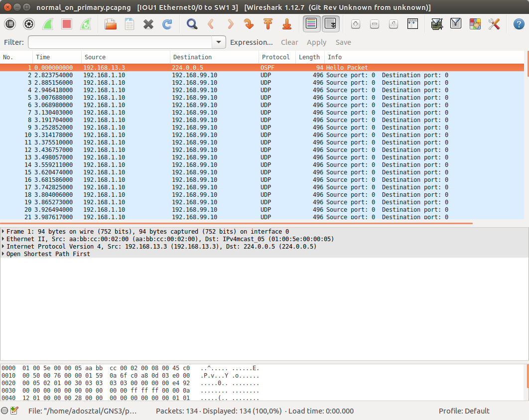Stop the running capture red square
Image resolution: width=529 pixels, height=420 pixels.
(67, 24)
